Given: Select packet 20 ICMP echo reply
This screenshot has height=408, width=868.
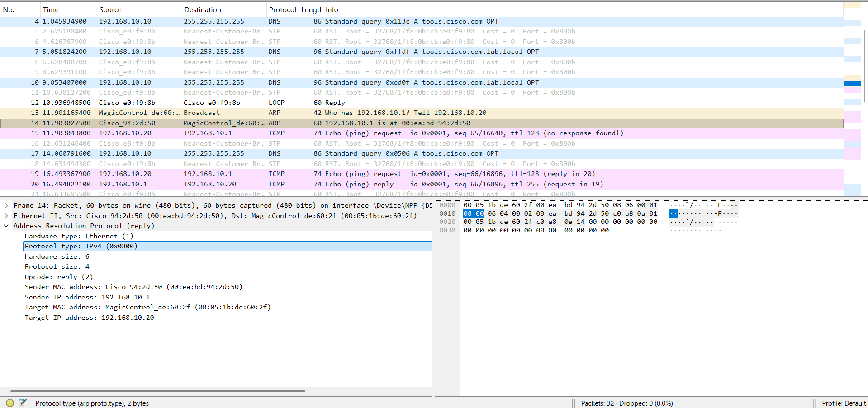Looking at the screenshot, I should (x=422, y=184).
